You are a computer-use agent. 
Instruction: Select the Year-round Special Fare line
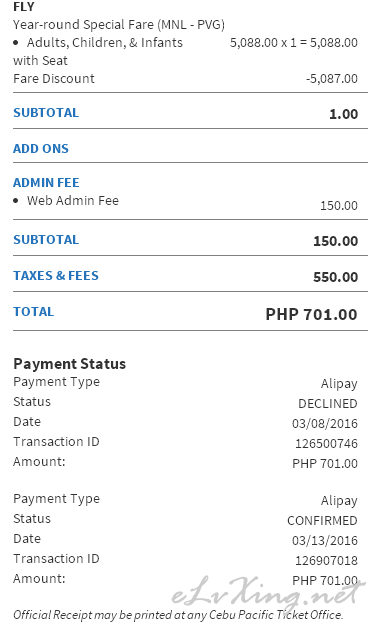(x=119, y=24)
